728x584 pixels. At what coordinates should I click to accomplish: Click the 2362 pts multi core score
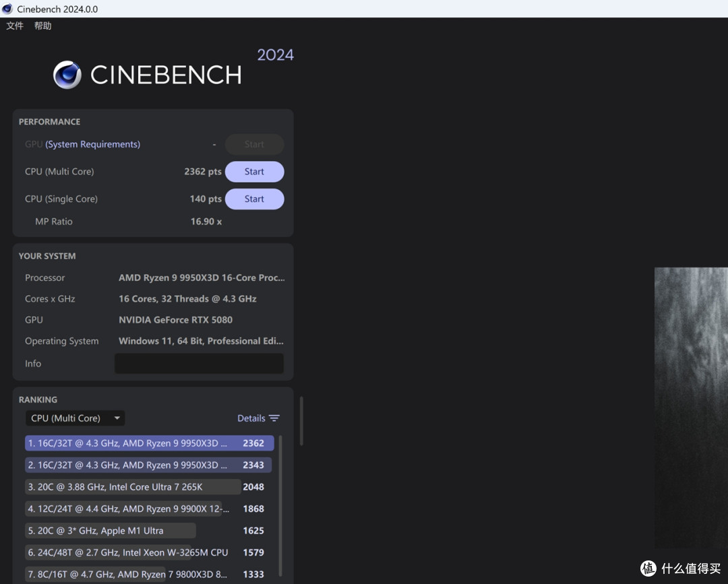[x=203, y=172]
